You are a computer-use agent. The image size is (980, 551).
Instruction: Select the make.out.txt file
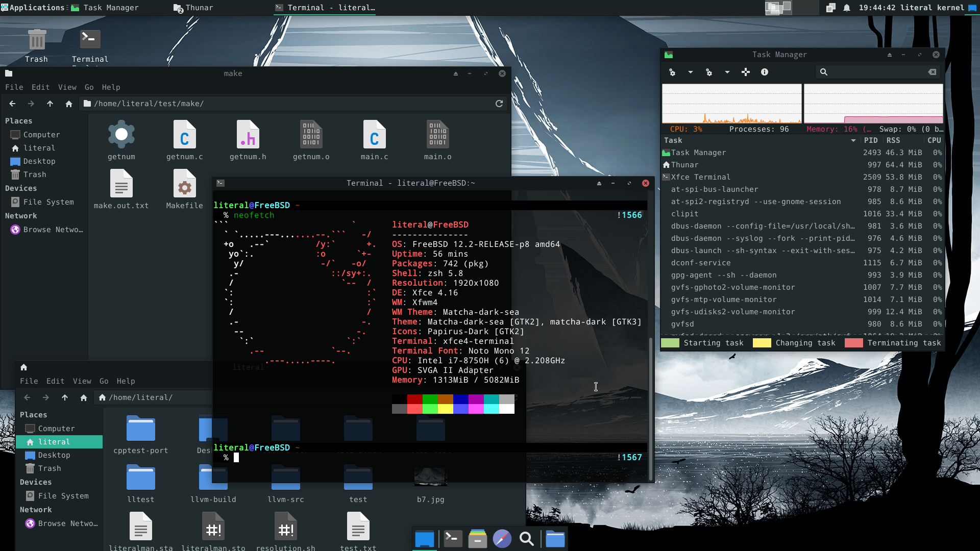click(121, 189)
